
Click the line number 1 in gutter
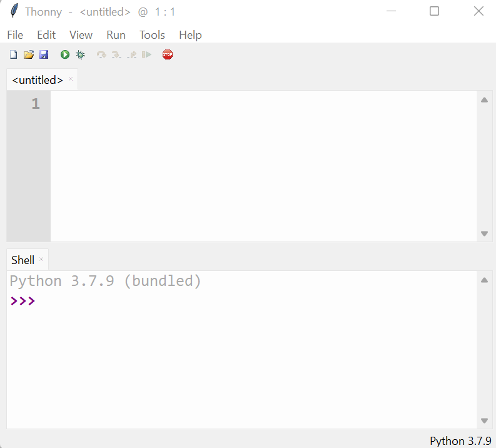36,104
